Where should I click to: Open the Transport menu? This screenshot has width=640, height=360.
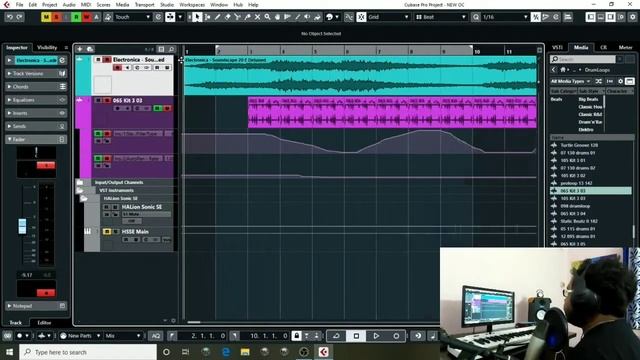pyautogui.click(x=144, y=5)
